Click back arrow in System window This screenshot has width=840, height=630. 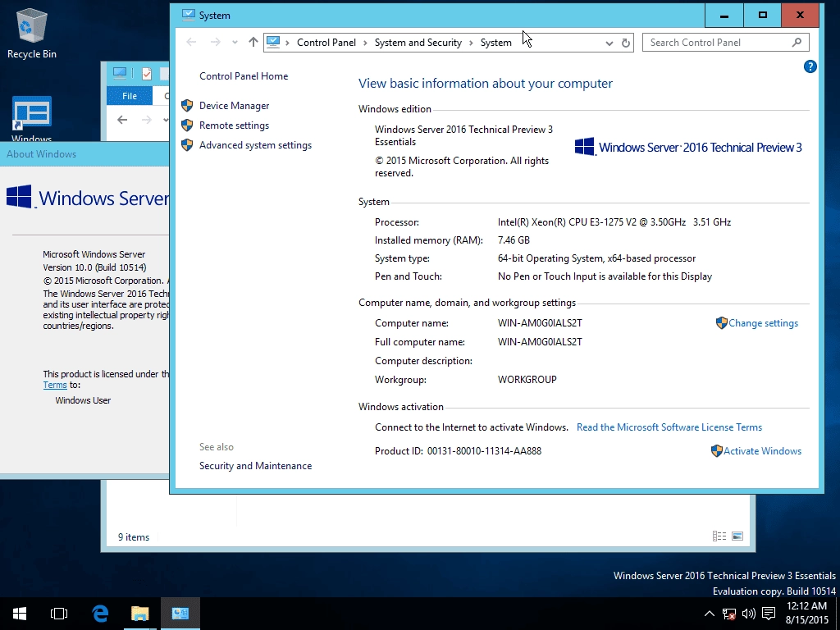click(191, 42)
